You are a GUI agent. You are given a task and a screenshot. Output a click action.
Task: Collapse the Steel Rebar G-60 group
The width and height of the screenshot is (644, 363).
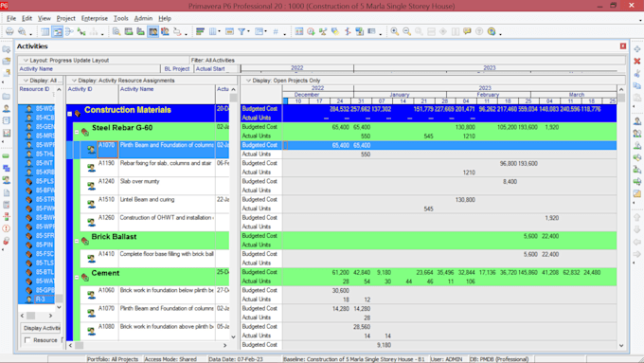(77, 132)
